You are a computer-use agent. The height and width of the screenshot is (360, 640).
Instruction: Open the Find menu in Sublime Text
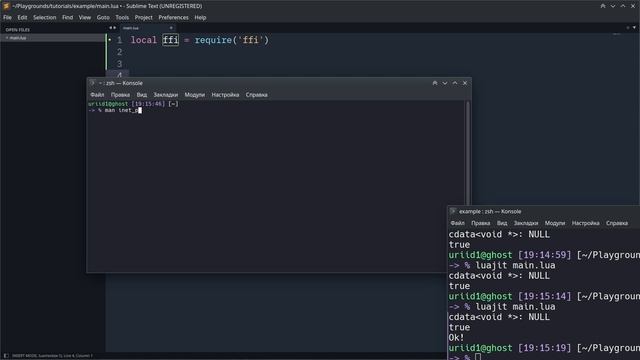coord(67,18)
